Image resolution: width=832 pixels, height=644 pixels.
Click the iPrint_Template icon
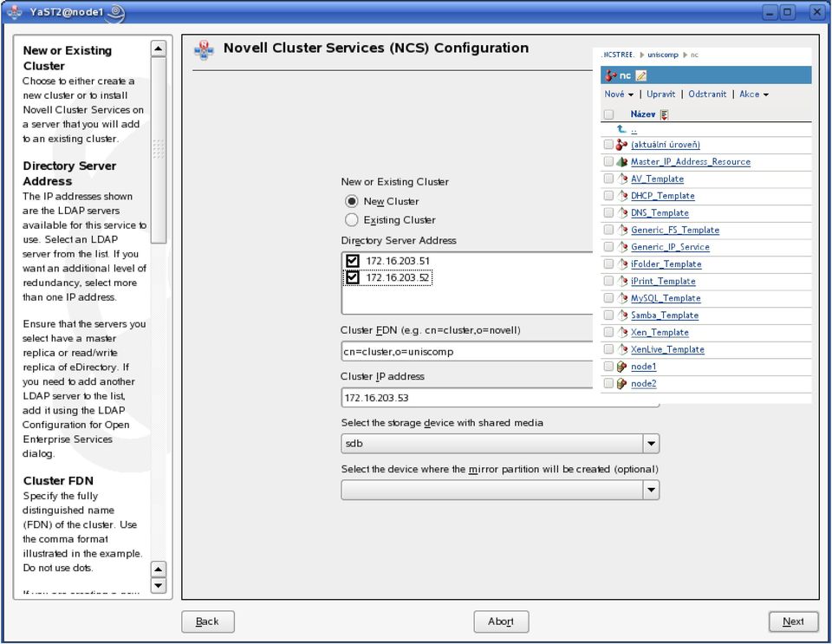click(x=622, y=281)
